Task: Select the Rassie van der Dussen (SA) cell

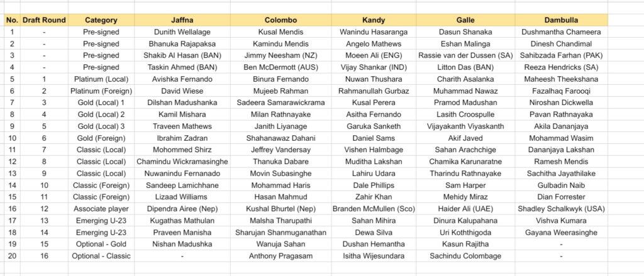Action: tap(465, 55)
